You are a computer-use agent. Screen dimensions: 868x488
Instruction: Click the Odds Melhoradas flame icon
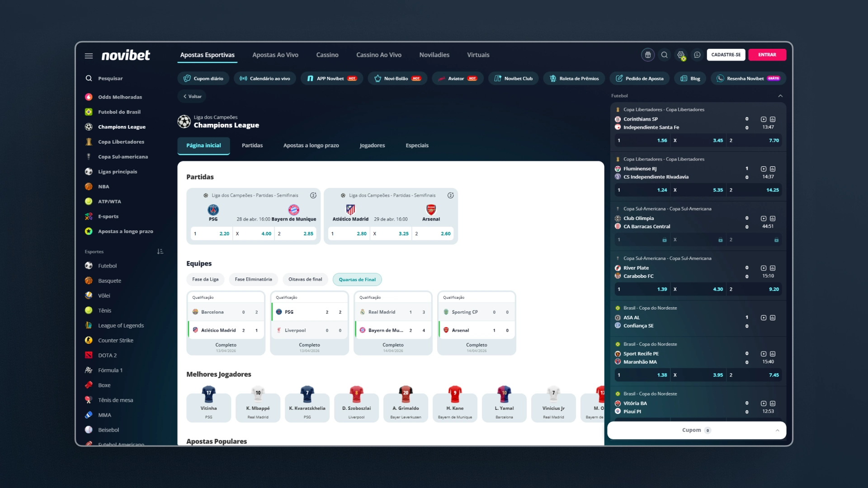pos(89,97)
